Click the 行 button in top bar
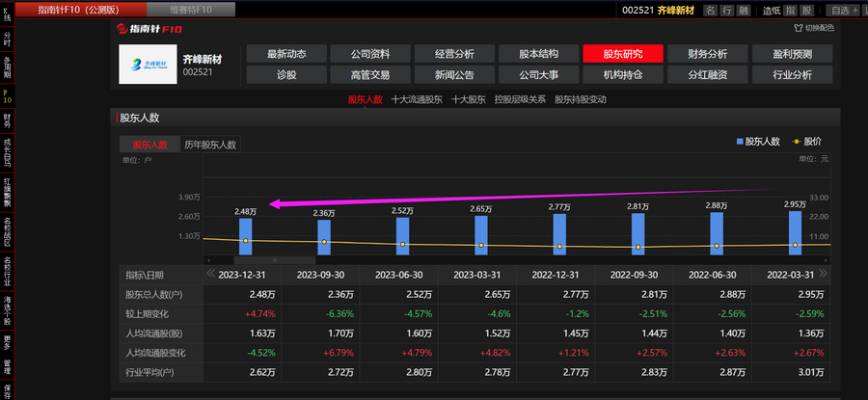Viewport: 868px width, 400px height. (727, 10)
